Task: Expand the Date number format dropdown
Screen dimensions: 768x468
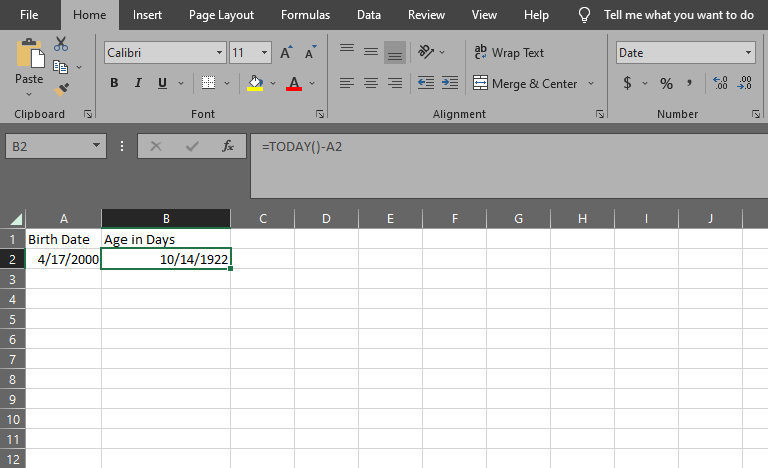Action: (x=749, y=53)
